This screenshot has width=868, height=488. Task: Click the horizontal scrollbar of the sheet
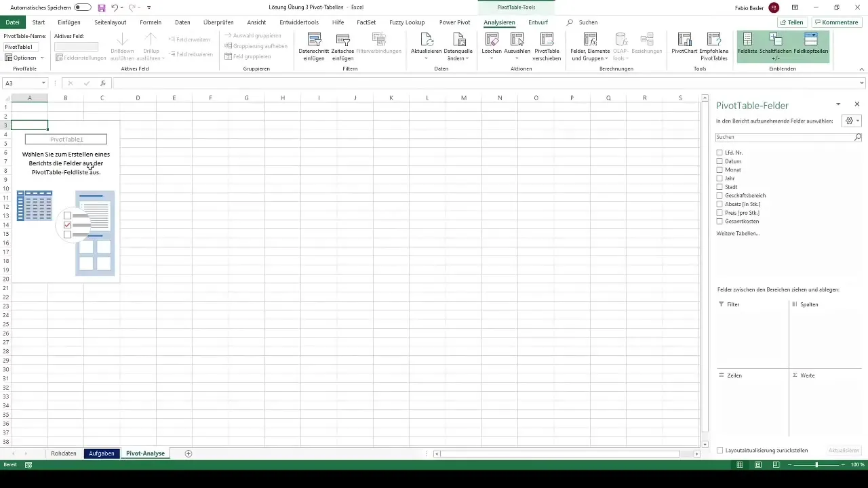click(560, 453)
